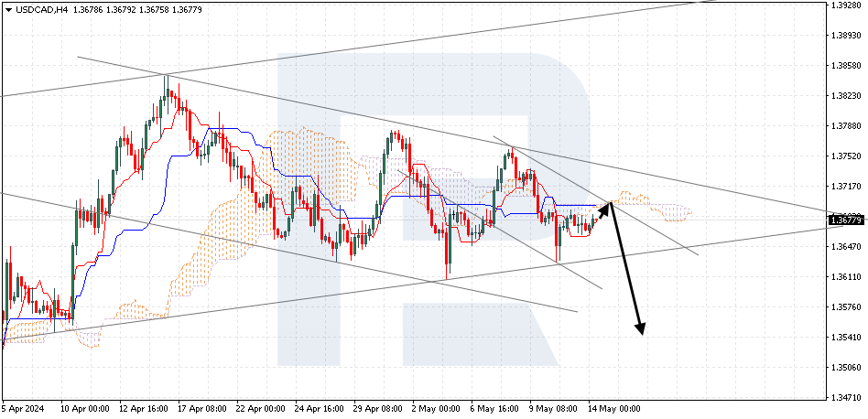Click the 2 May 00:00 time label

pos(436,410)
